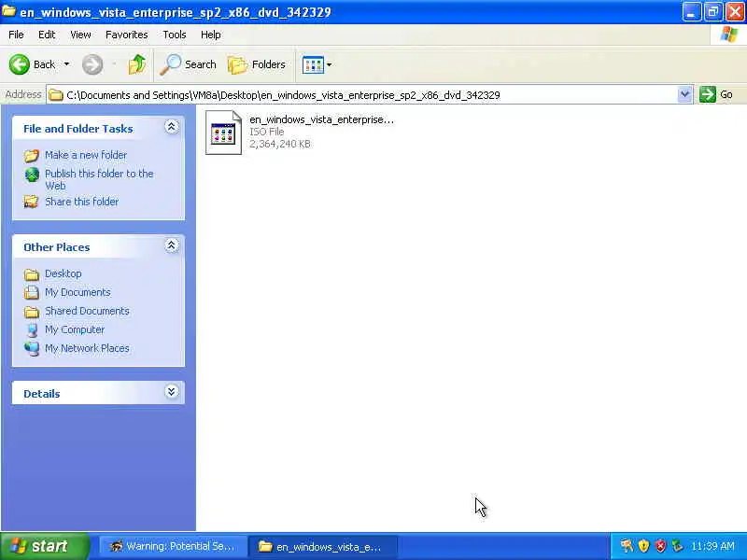Click the Windows flag logo
The width and height of the screenshot is (747, 560).
(x=729, y=35)
